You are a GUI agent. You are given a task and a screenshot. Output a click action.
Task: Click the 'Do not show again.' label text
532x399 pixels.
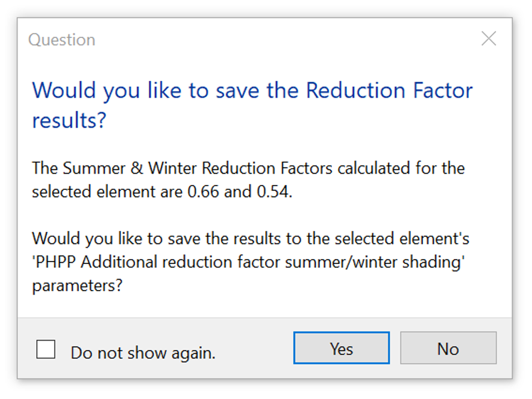pyautogui.click(x=143, y=353)
